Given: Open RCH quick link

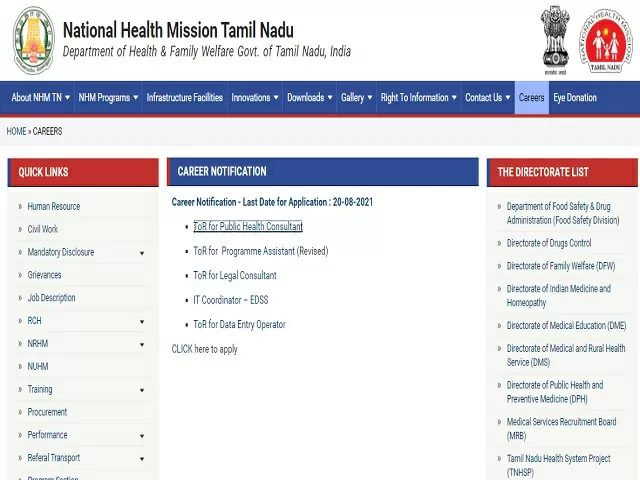Looking at the screenshot, I should point(34,321).
